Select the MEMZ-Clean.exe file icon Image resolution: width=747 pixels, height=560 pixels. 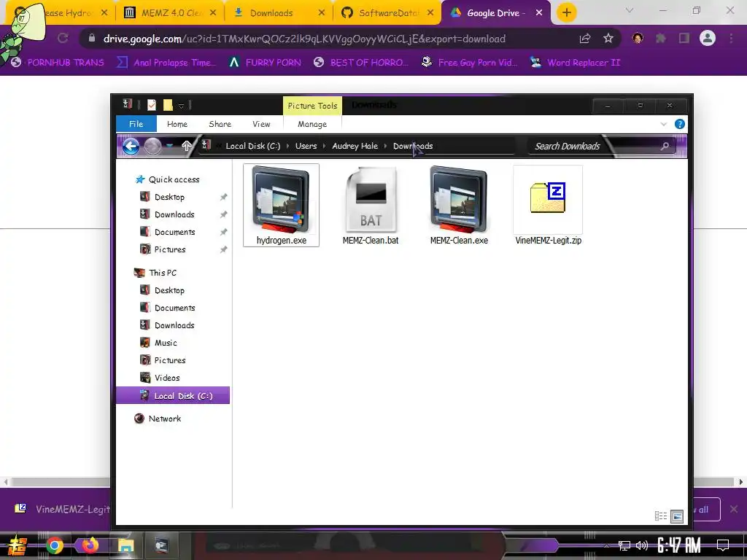[459, 200]
